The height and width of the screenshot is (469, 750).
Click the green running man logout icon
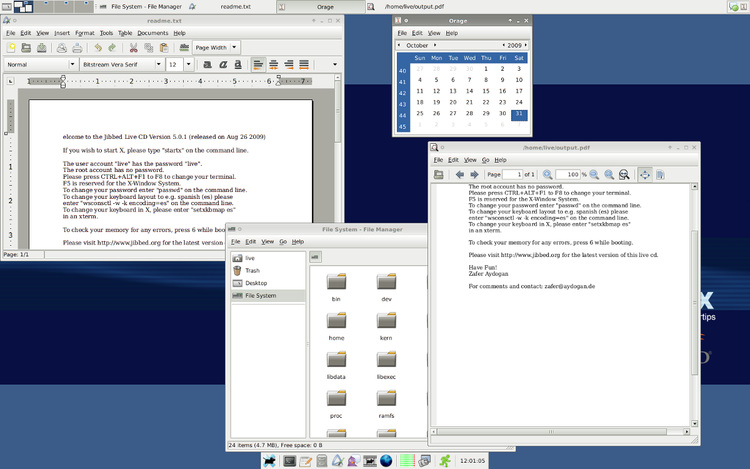point(445,461)
